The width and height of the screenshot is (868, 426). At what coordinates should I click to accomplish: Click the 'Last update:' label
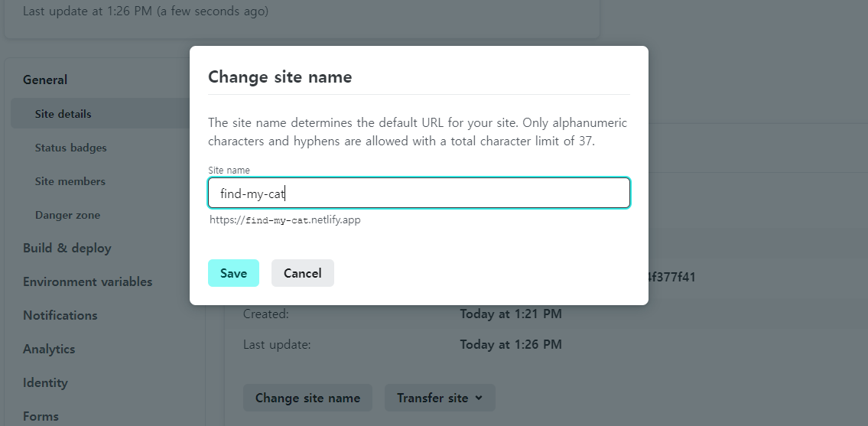click(x=277, y=345)
